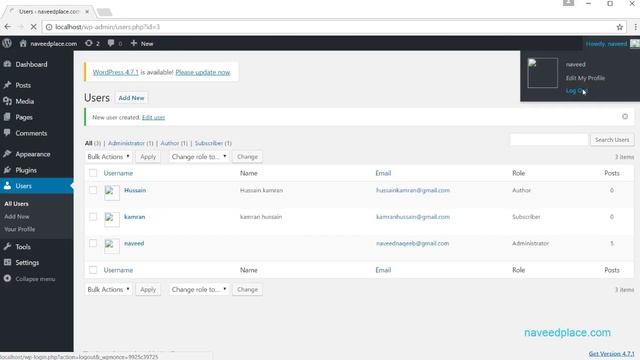Click the bottom Change button
640x360 pixels.
point(247,289)
